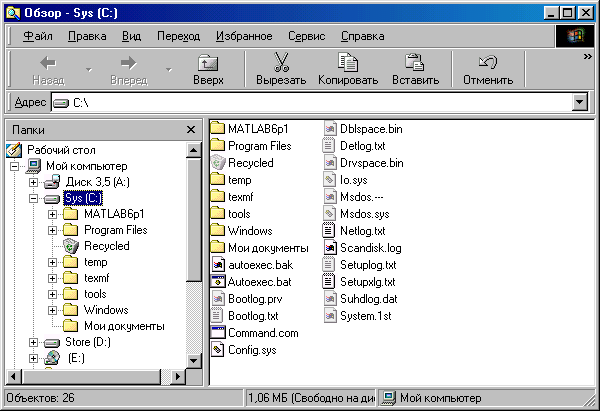The image size is (600, 411).
Task: Open the Избранное menu
Action: (x=244, y=36)
